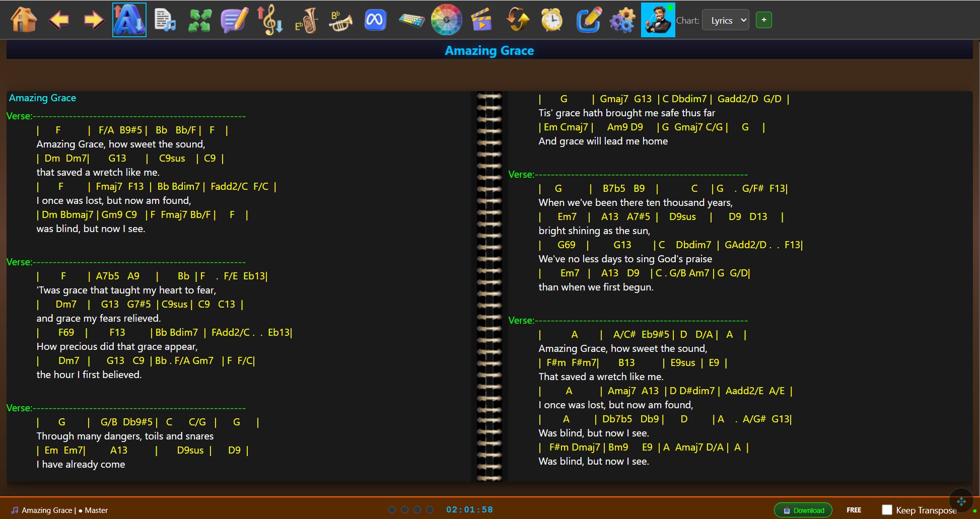This screenshot has height=519, width=980.
Task: Open settings with the gears icon
Action: [622, 20]
